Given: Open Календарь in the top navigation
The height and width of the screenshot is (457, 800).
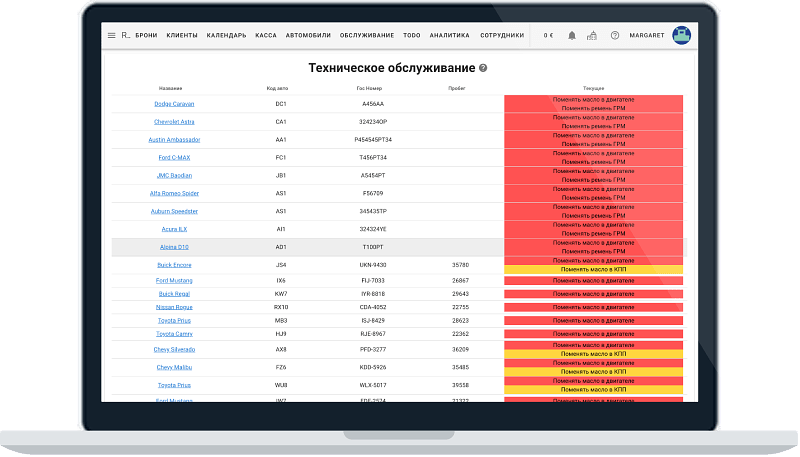Looking at the screenshot, I should pyautogui.click(x=226, y=35).
